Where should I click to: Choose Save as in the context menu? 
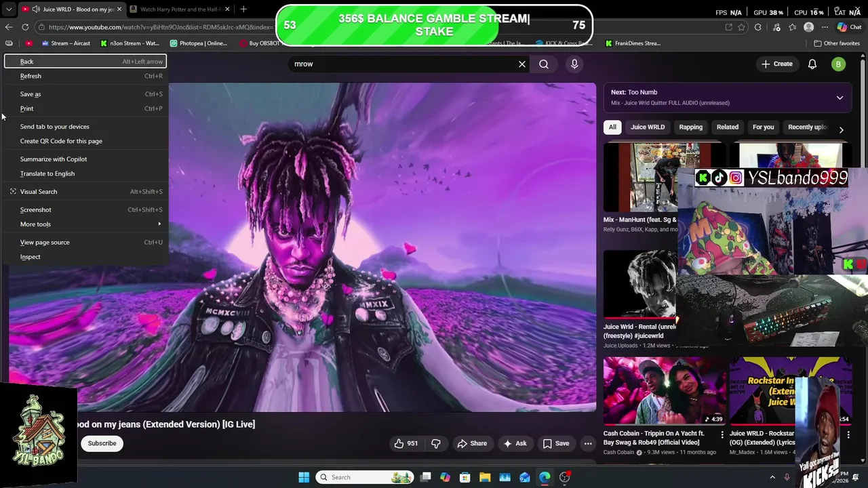pos(85,94)
